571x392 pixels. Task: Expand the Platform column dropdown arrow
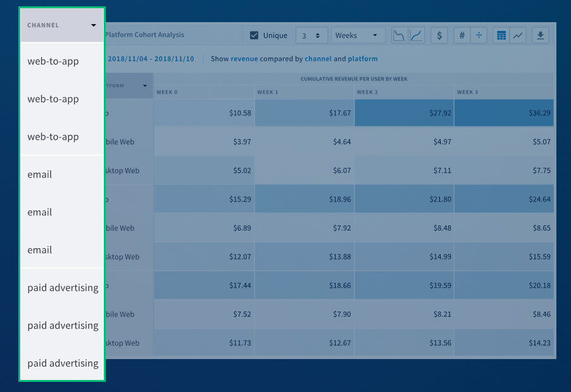pos(145,85)
